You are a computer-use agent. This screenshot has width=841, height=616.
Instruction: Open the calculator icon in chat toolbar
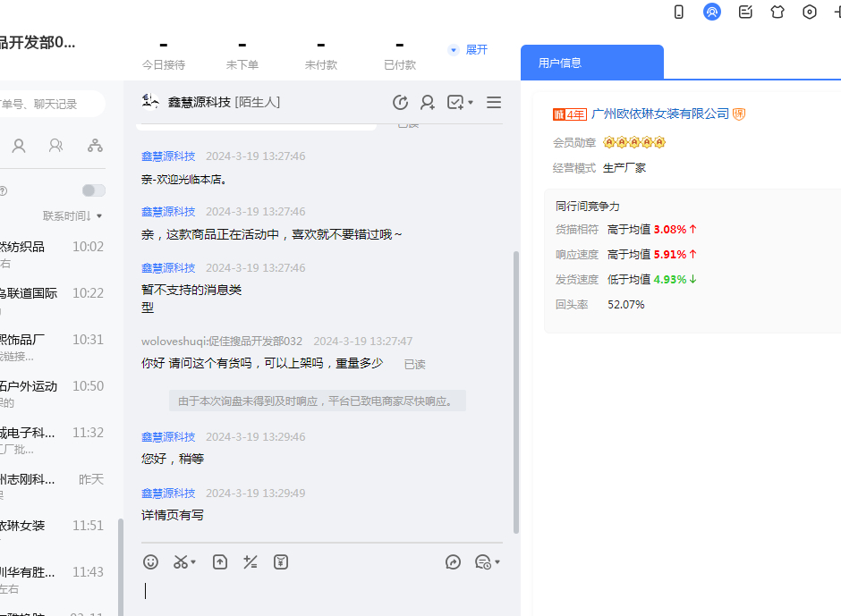(251, 561)
